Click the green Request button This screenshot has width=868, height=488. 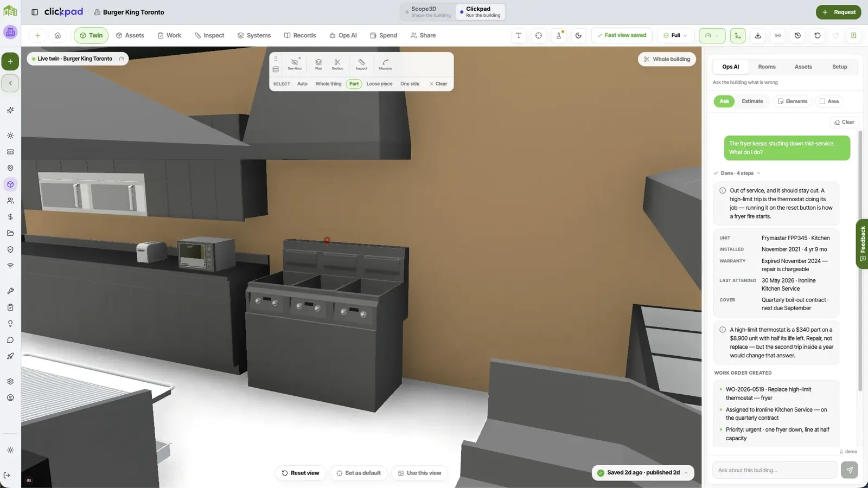(x=838, y=12)
